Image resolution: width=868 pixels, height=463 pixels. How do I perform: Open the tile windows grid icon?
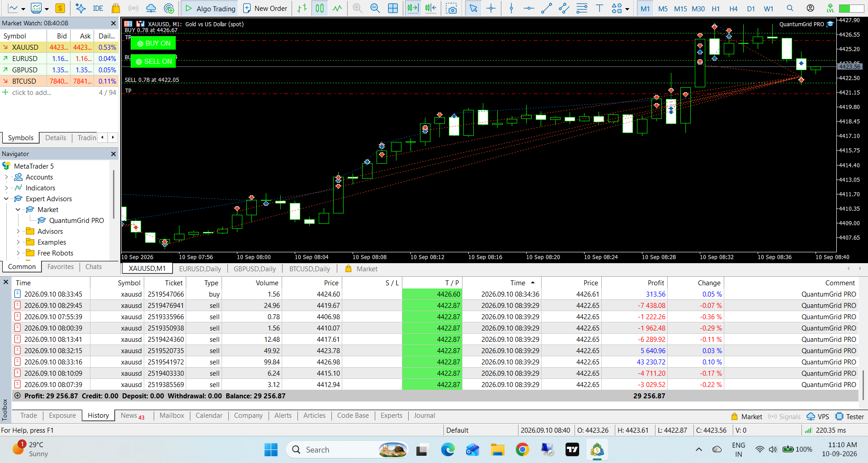point(393,8)
